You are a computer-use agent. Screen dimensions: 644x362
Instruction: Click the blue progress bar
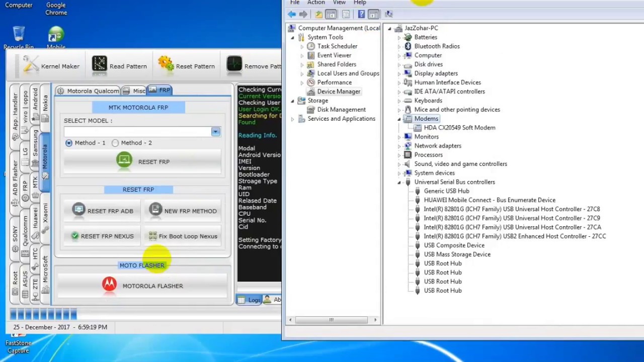point(43,315)
